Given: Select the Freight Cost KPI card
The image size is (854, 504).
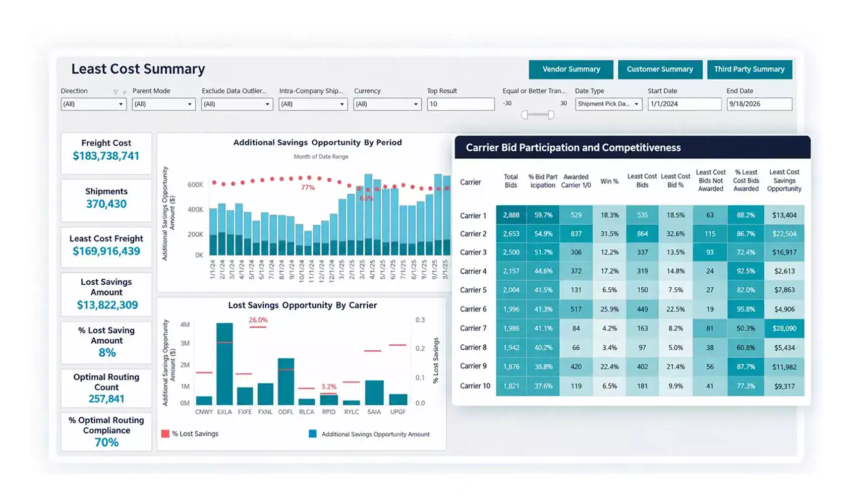Looking at the screenshot, I should [x=106, y=153].
